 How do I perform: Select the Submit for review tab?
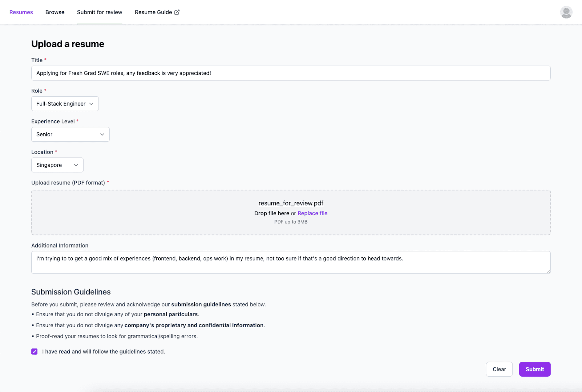pos(99,12)
